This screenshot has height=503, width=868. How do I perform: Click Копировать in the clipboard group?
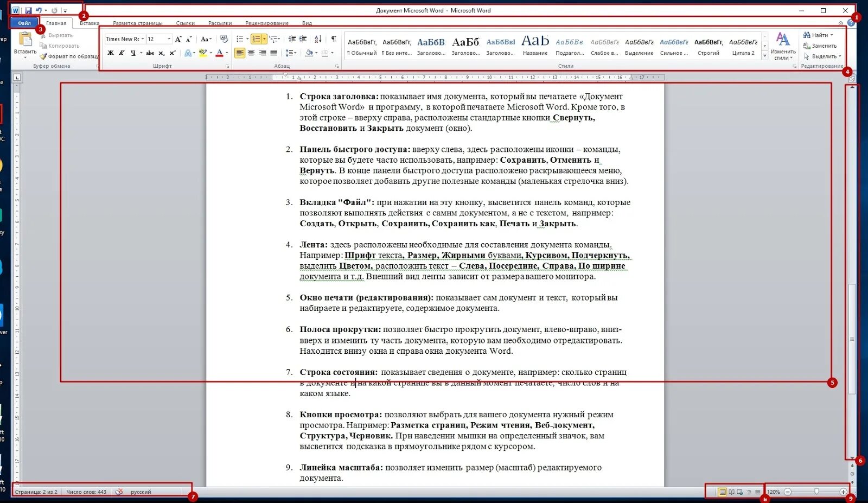60,46
